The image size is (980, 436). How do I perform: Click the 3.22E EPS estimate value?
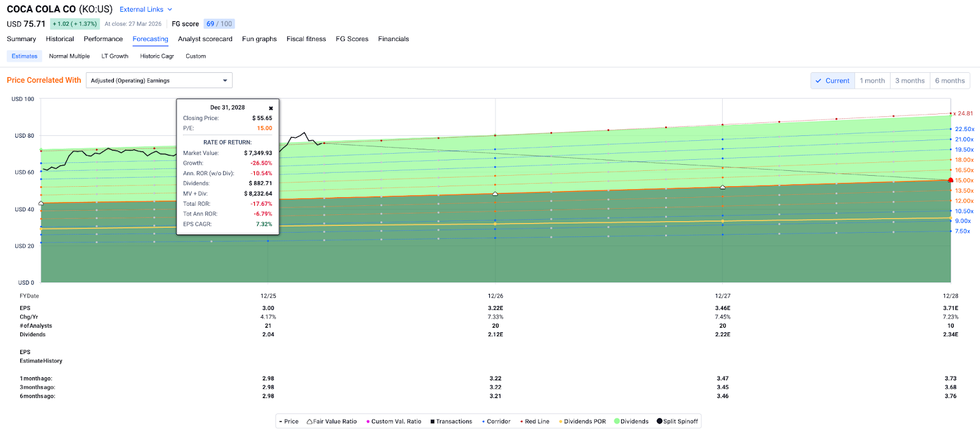click(496, 308)
